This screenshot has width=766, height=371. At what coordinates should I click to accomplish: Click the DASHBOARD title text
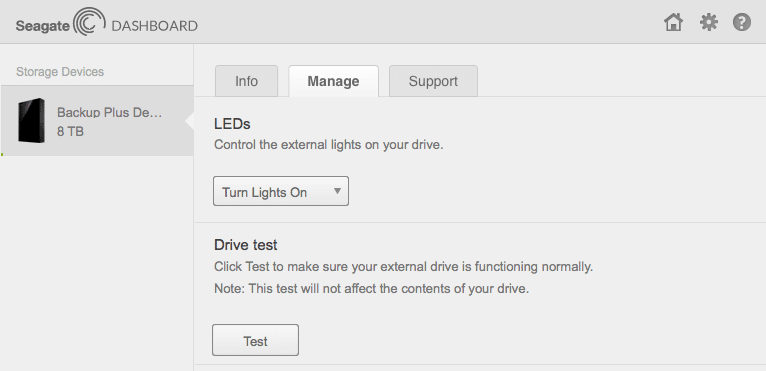tap(154, 26)
